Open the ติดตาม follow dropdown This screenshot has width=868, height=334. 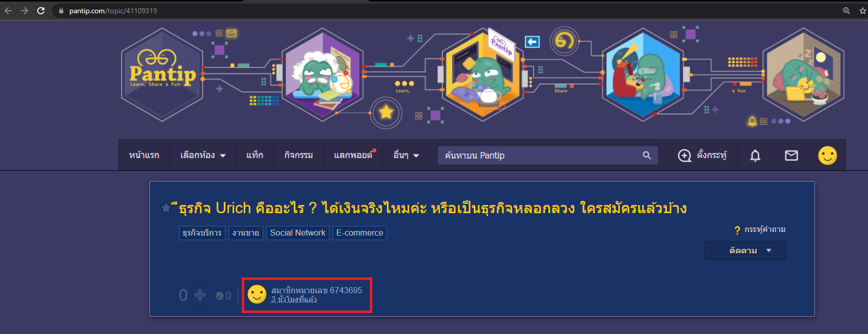coord(745,251)
